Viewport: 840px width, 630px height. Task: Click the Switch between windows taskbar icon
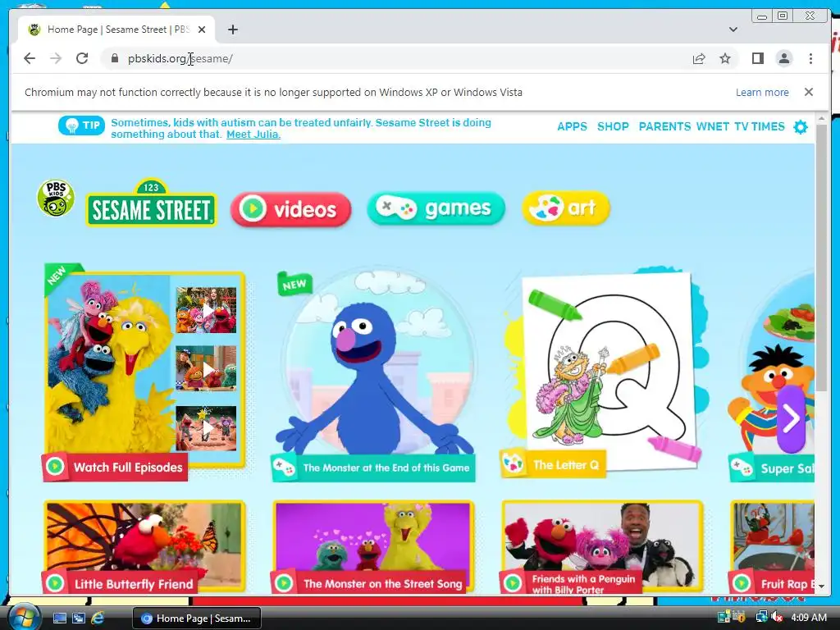point(78,619)
